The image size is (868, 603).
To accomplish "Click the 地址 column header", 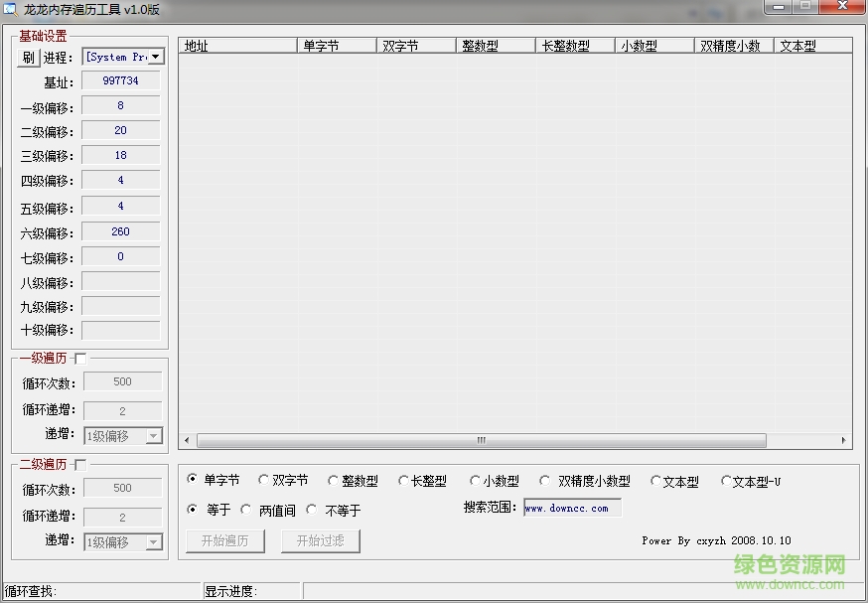I will (236, 44).
